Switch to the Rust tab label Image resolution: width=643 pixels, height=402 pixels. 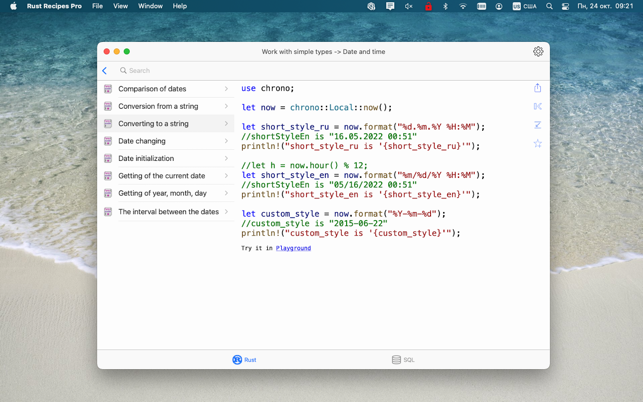coord(250,360)
